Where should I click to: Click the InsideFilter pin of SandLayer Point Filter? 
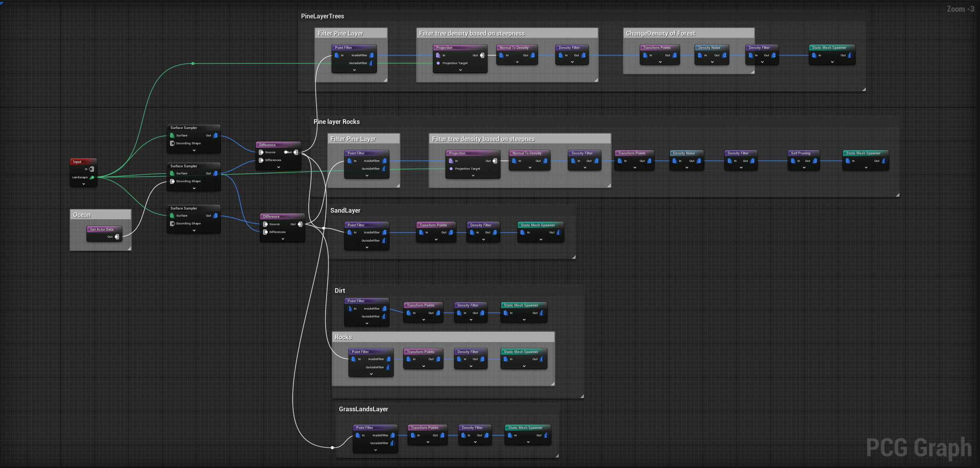tap(384, 233)
